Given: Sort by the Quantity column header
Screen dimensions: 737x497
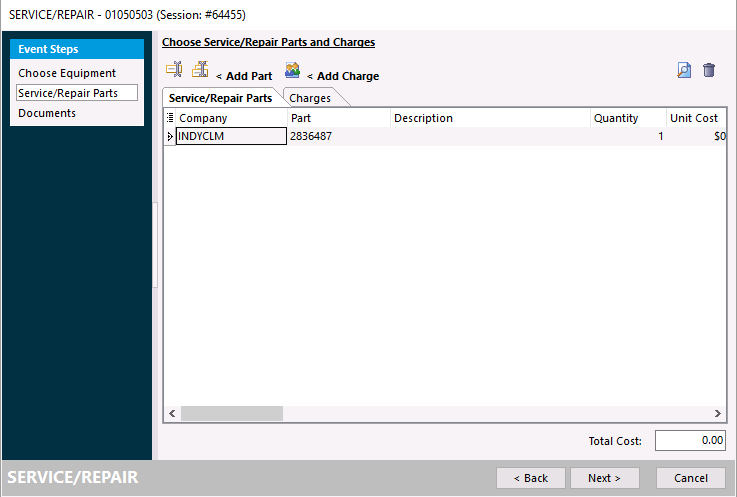Looking at the screenshot, I should tap(616, 118).
